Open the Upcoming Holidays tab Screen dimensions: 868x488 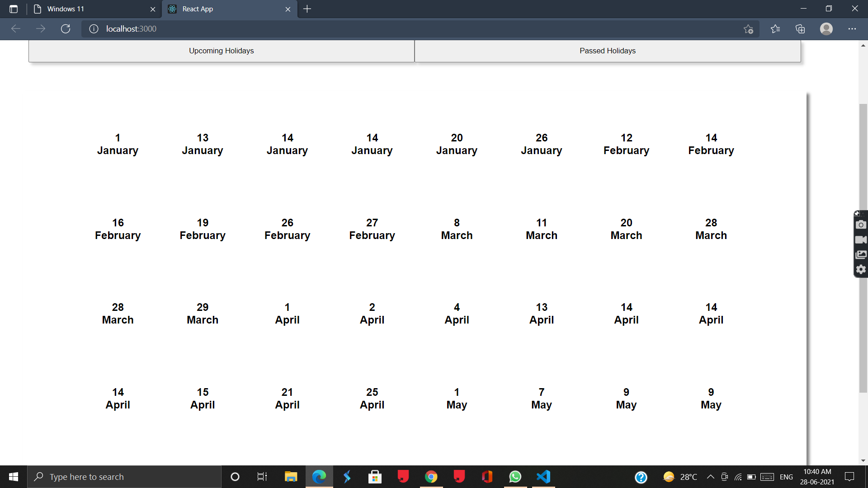pyautogui.click(x=222, y=51)
